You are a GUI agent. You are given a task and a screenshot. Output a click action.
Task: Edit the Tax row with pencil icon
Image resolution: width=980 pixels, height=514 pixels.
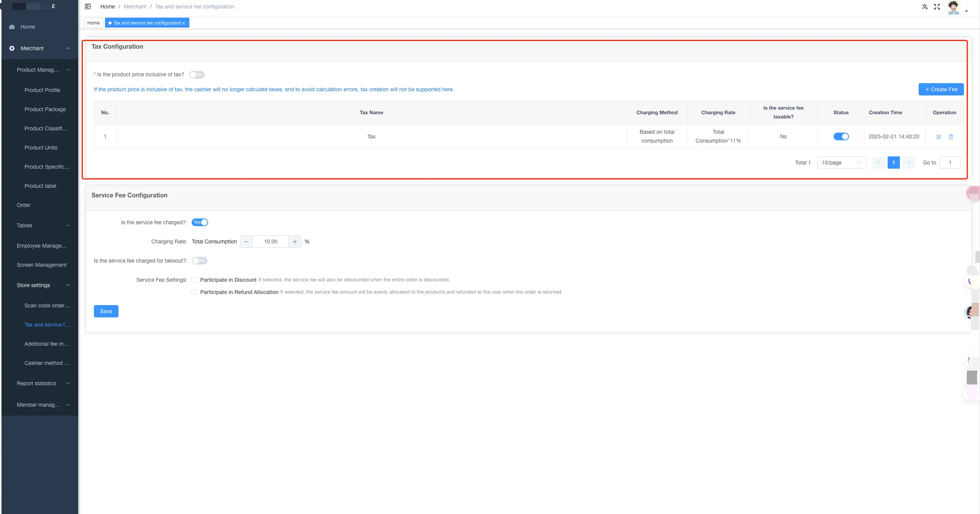(939, 136)
